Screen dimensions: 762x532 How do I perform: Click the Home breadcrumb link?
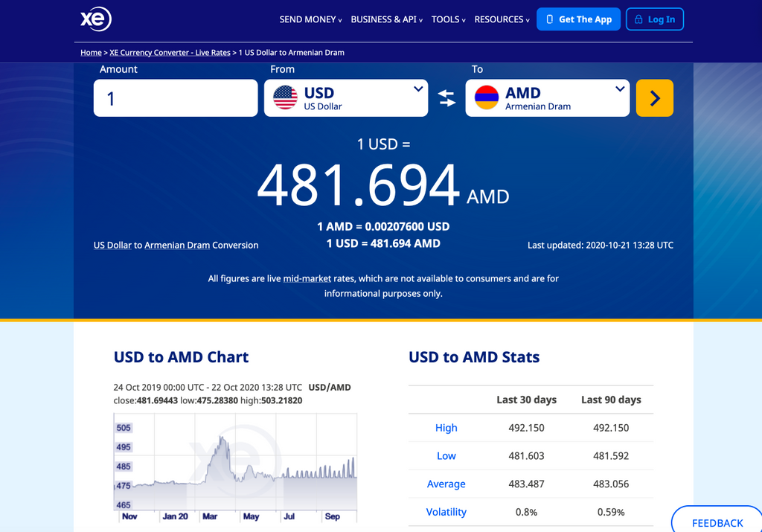91,53
